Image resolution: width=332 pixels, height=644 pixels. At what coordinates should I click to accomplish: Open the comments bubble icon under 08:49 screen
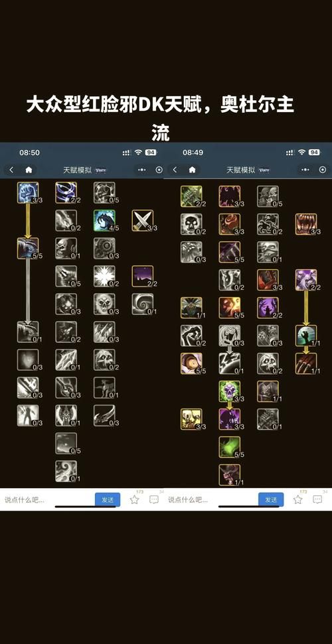317,499
